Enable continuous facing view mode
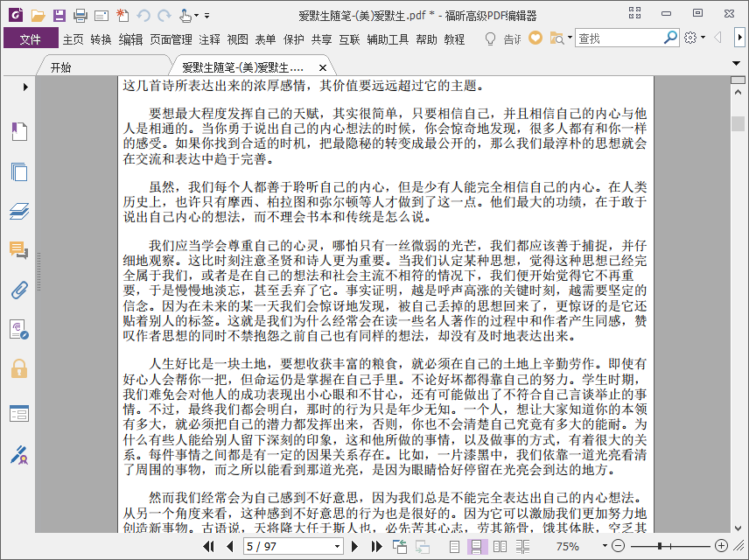The width and height of the screenshot is (749, 560). click(523, 546)
